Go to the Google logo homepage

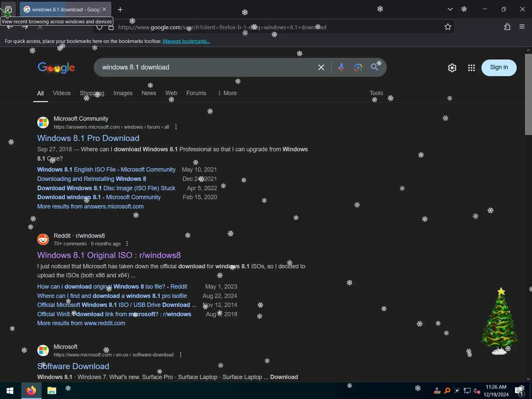coord(56,68)
